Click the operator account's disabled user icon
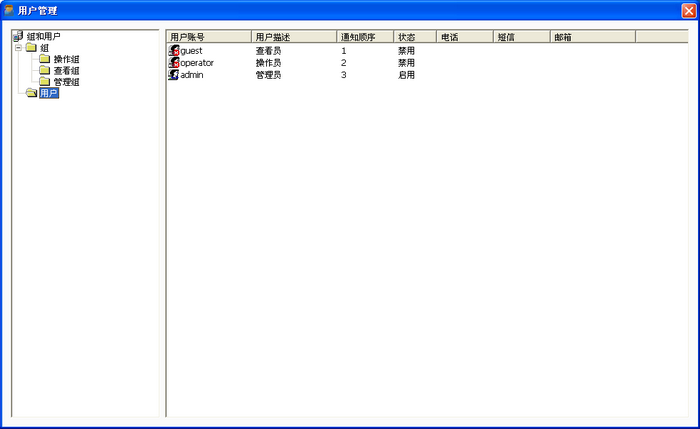 (x=174, y=62)
